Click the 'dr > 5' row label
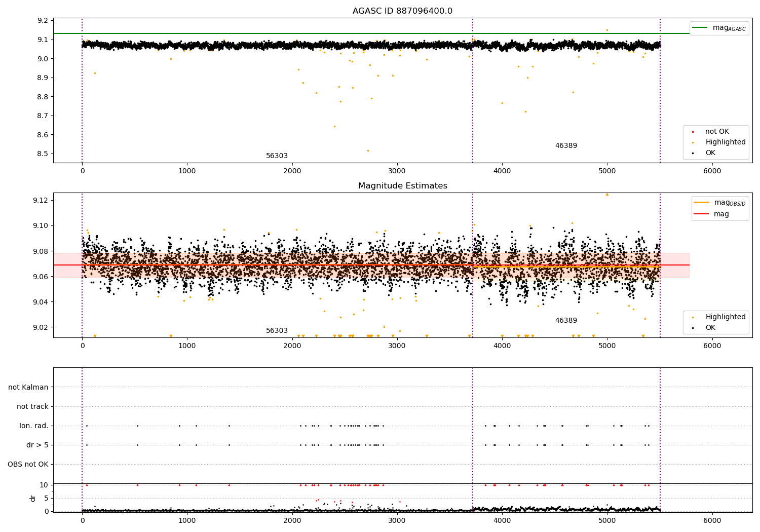The image size is (760, 532). click(x=37, y=445)
